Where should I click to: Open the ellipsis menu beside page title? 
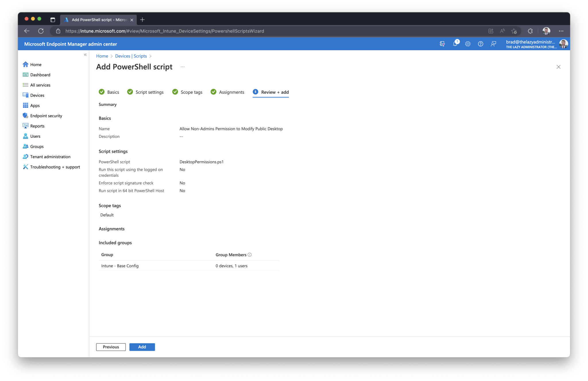coord(183,67)
